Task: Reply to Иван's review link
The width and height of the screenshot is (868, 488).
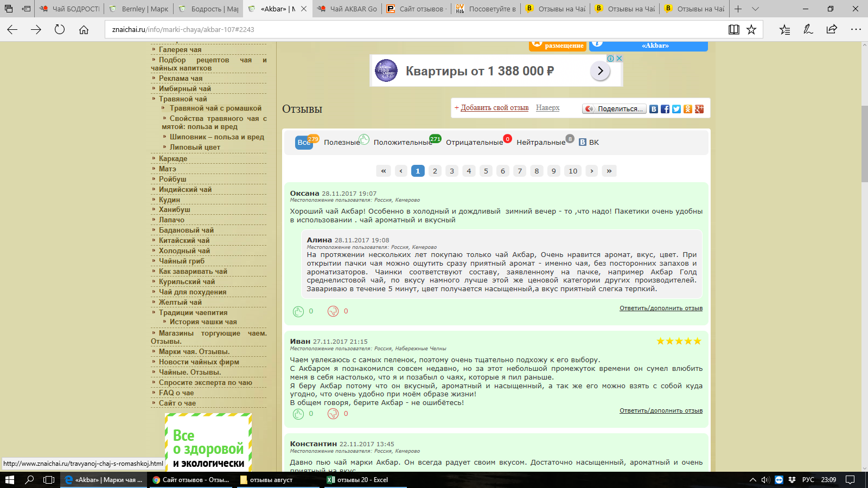Action: [x=661, y=410]
